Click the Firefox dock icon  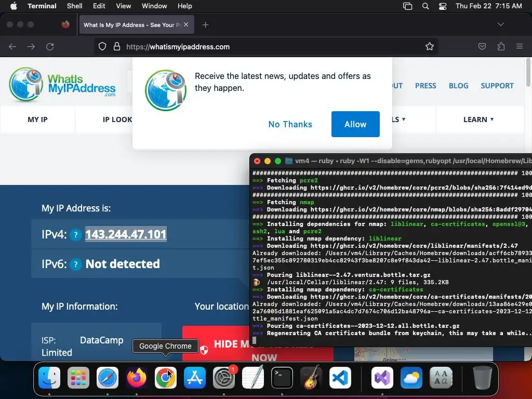click(137, 378)
